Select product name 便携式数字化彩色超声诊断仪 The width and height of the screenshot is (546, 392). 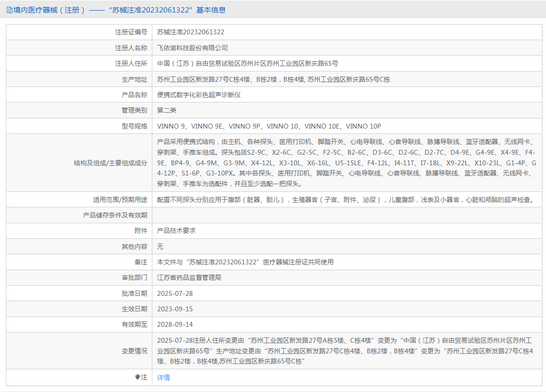[199, 95]
